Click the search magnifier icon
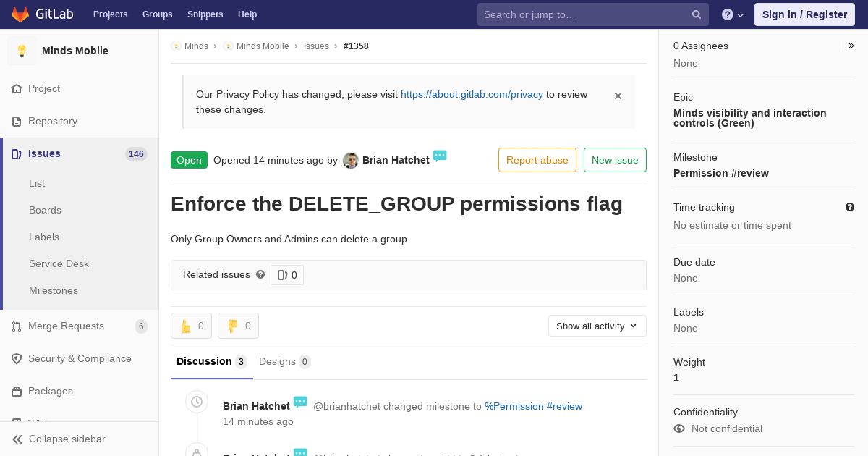 click(x=697, y=14)
